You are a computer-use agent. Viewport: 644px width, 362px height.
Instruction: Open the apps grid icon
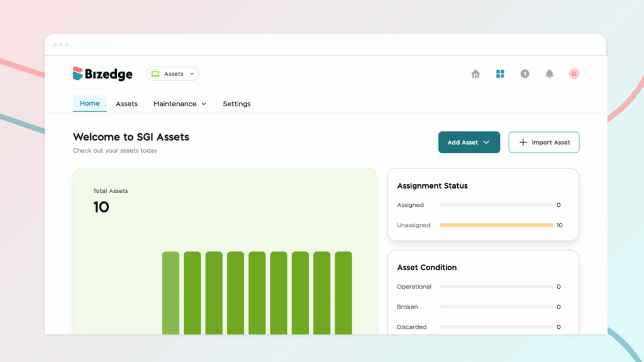click(x=500, y=74)
